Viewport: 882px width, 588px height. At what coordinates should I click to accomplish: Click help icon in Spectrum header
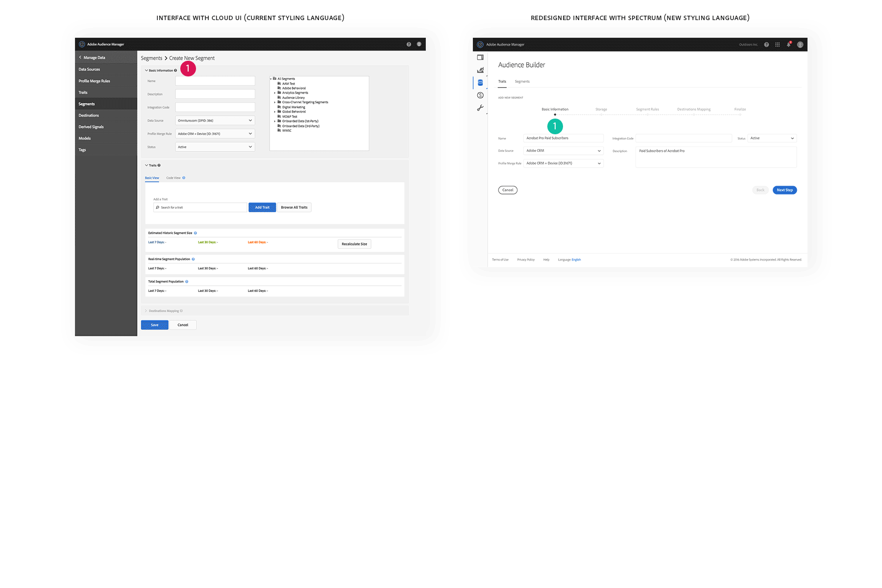[766, 45]
